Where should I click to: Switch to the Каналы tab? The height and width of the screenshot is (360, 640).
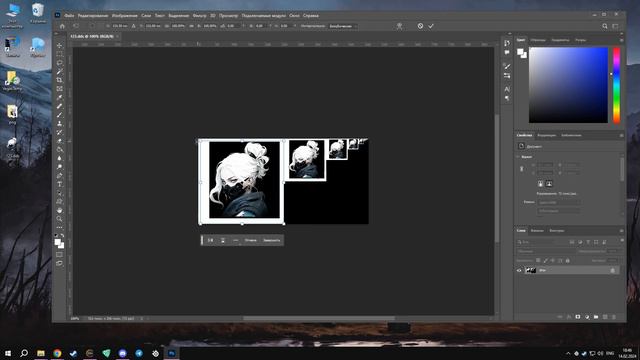pyautogui.click(x=537, y=231)
